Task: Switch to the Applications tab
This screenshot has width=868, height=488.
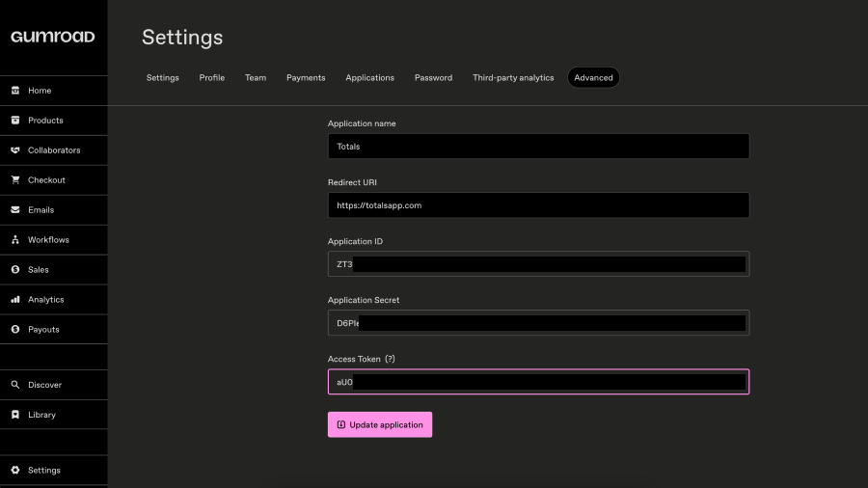Action: 369,77
